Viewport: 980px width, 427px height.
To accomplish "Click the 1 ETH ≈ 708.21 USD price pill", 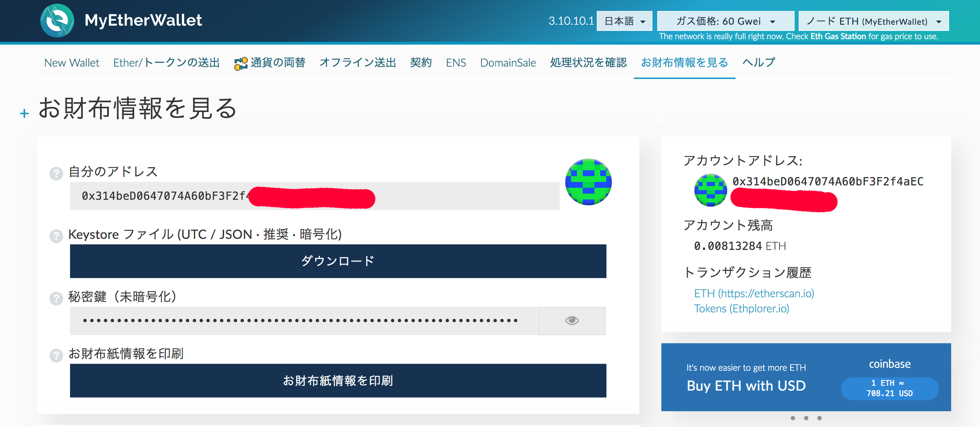I will [889, 388].
